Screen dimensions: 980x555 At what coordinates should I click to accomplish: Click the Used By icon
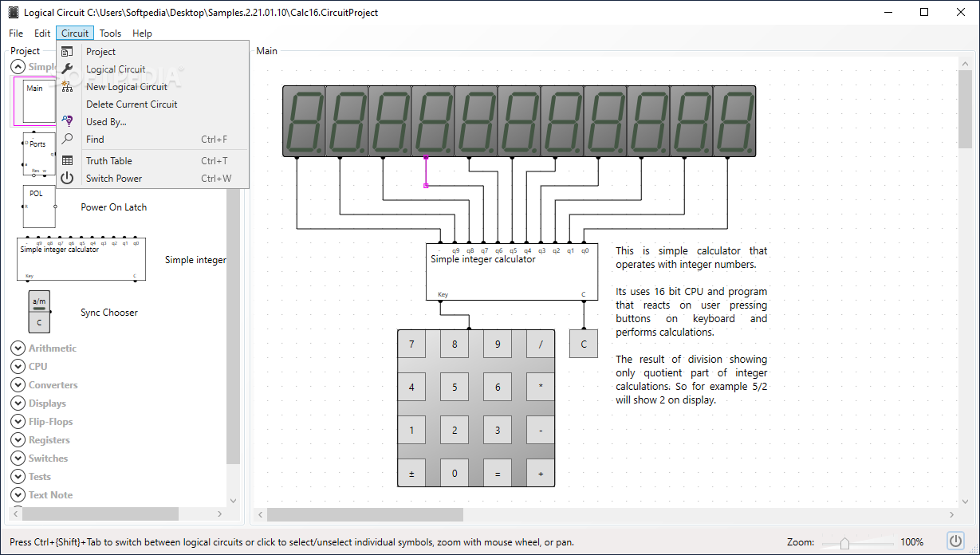pyautogui.click(x=68, y=121)
